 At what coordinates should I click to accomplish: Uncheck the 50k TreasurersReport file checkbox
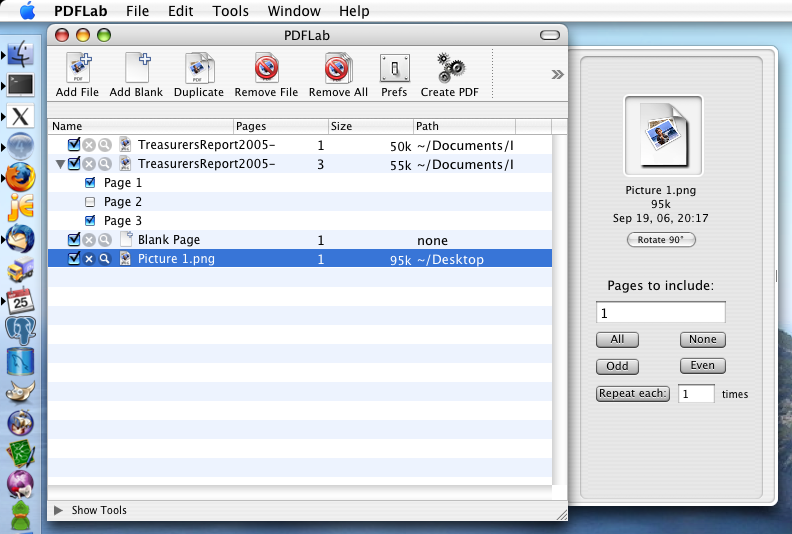[x=74, y=144]
